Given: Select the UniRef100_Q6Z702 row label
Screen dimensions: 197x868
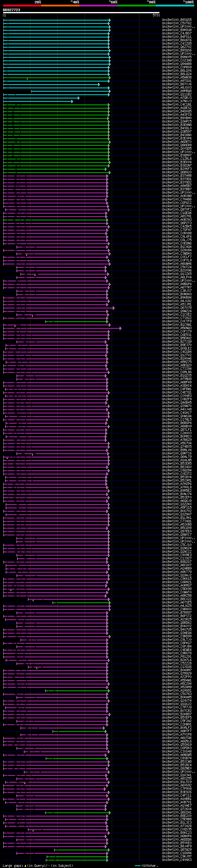Looking at the screenshot, I should [177, 47].
